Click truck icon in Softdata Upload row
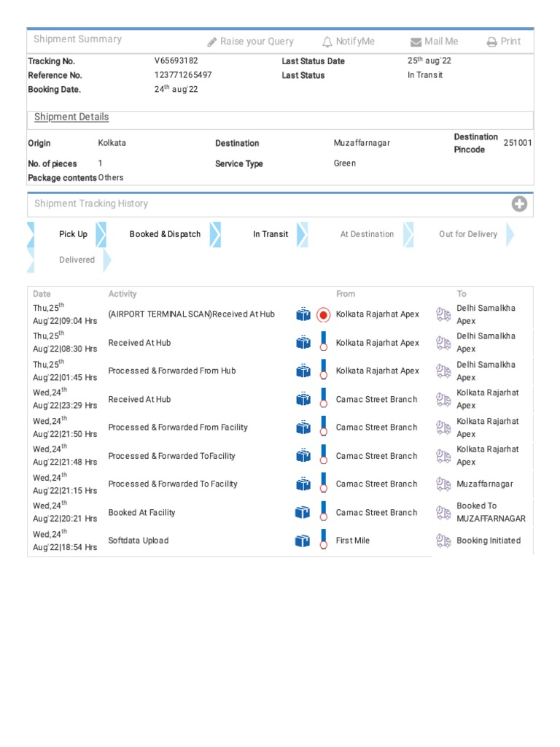 [x=443, y=541]
